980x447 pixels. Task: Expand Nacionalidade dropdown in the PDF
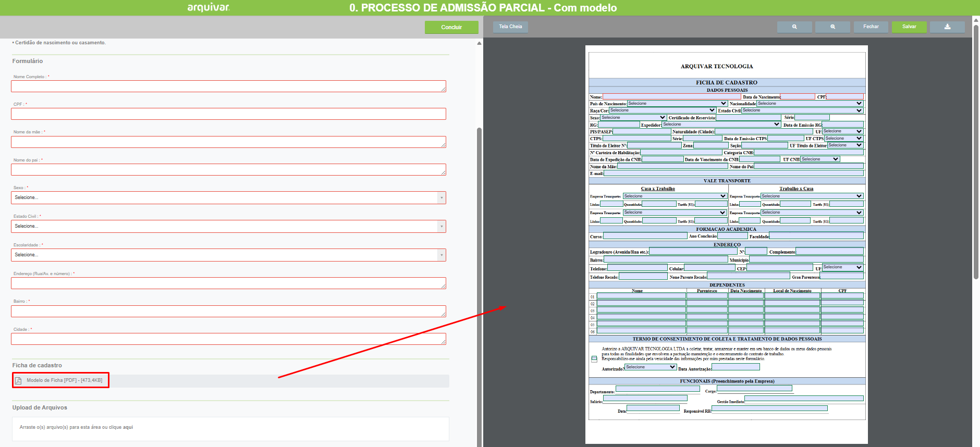point(810,104)
